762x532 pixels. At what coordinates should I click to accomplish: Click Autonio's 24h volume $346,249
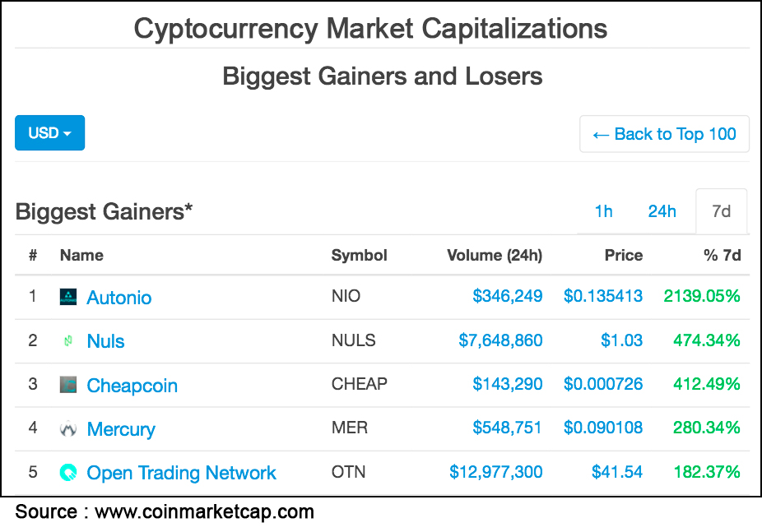coord(508,296)
